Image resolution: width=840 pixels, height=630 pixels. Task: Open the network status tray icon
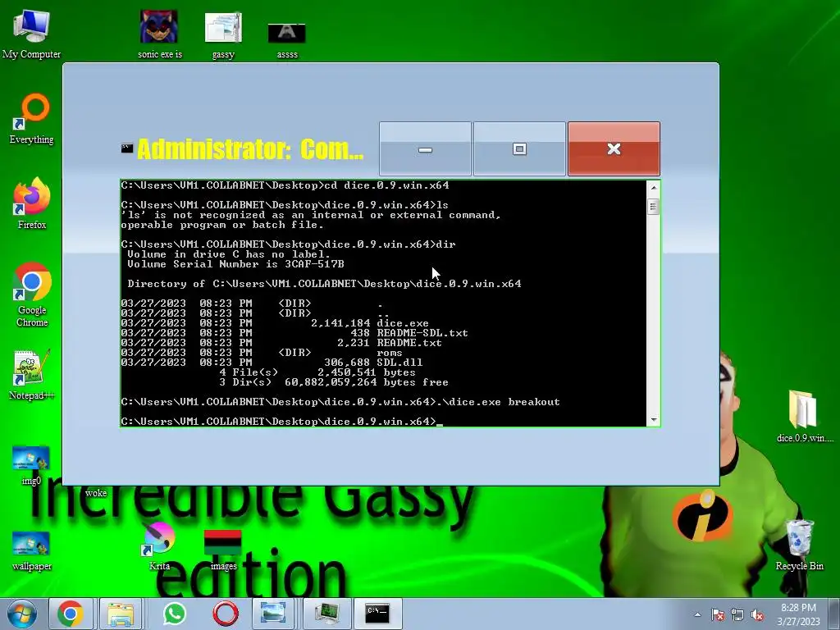tap(737, 614)
